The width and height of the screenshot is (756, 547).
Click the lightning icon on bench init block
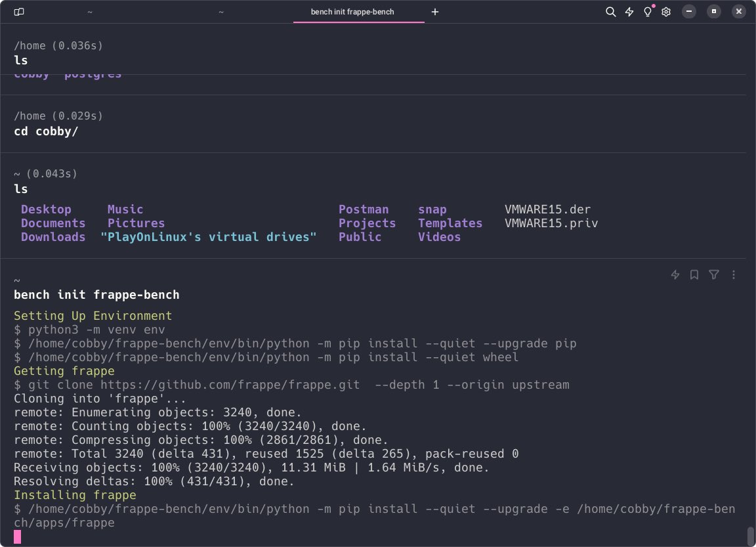675,274
